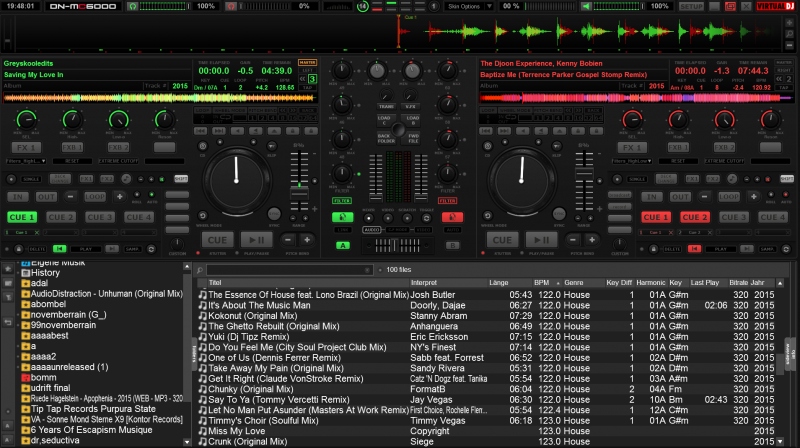The height and width of the screenshot is (448, 800).
Task: Toggle the green left headphone cue button
Action: [342, 217]
